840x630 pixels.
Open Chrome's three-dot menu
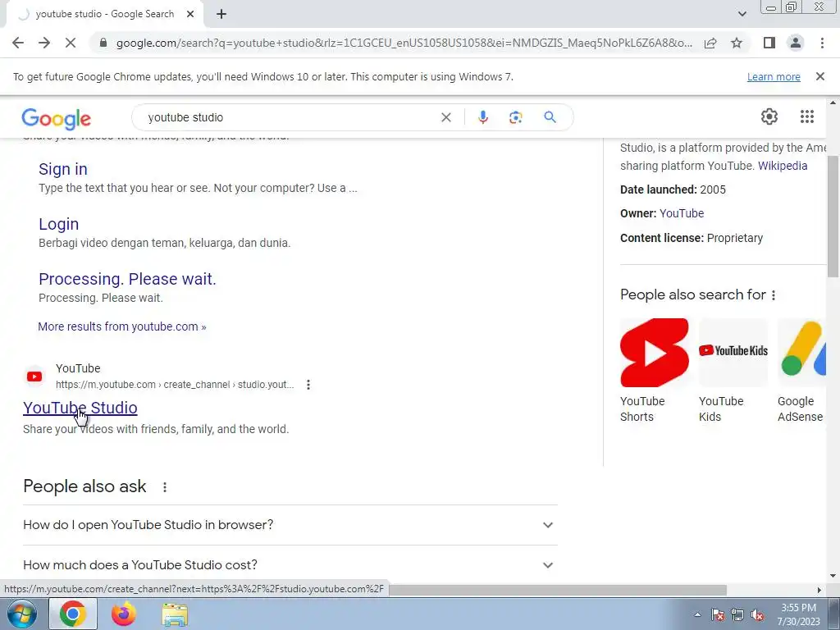point(822,43)
